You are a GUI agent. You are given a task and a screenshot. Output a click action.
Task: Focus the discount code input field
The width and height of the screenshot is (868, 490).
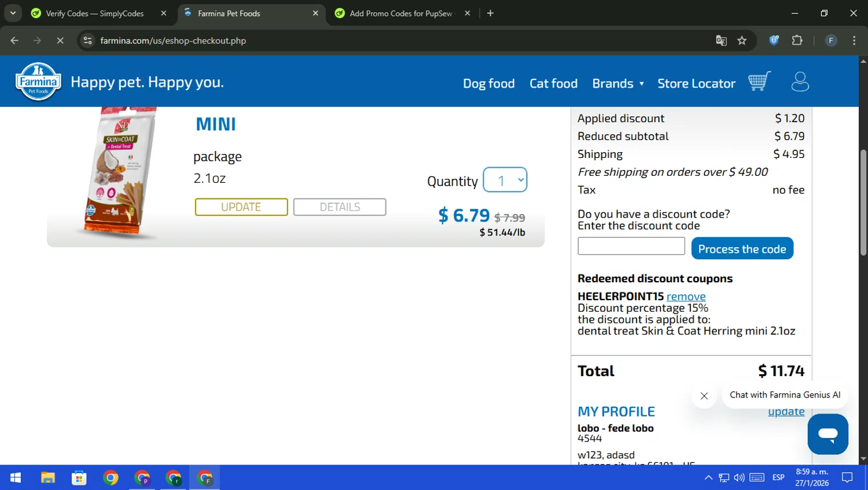tap(631, 246)
